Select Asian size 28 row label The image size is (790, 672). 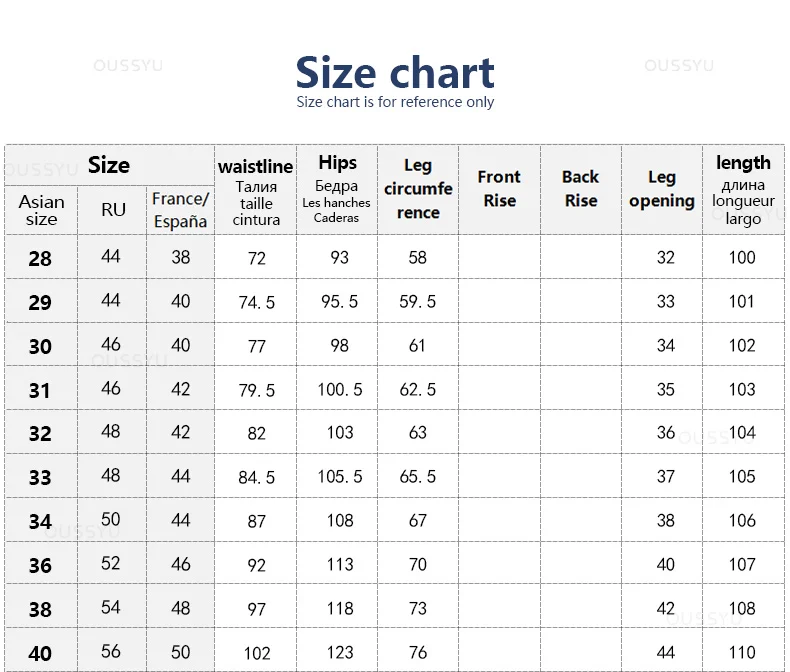40,258
